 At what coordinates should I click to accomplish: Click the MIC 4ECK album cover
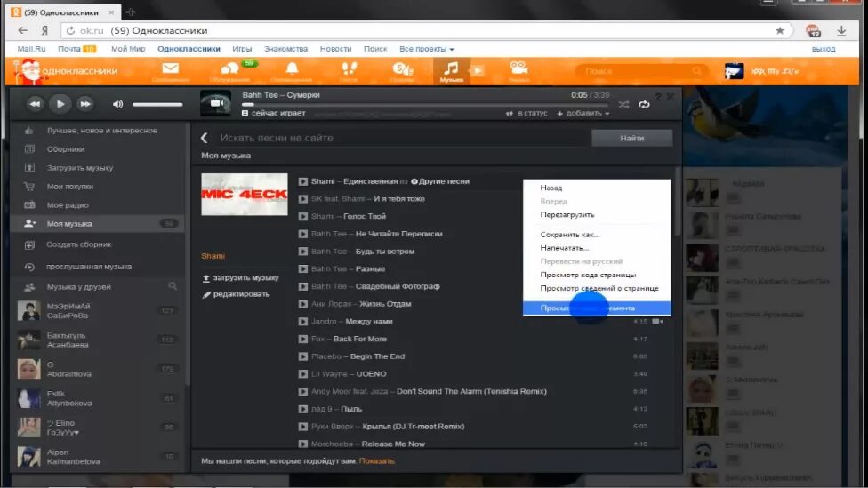244,194
